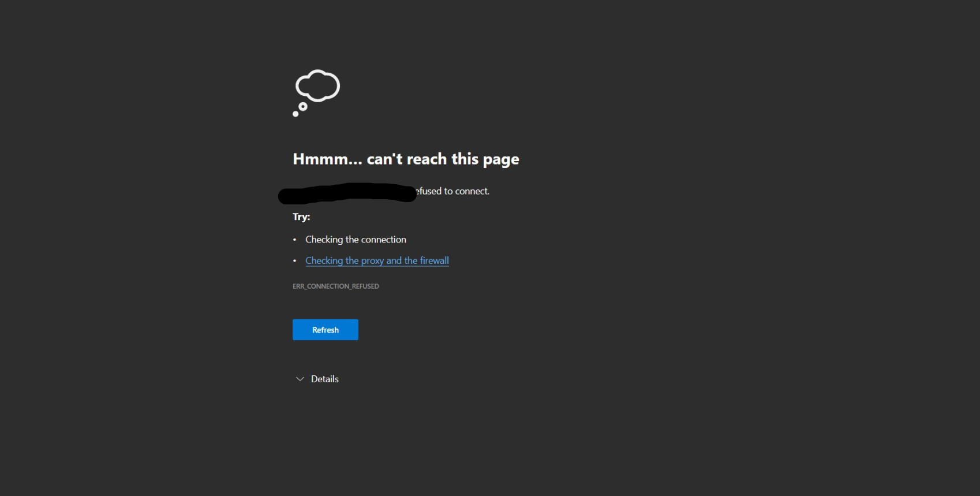This screenshot has width=980, height=496.
Task: Click the 'Checking the connection' suggestion text
Action: (x=356, y=240)
